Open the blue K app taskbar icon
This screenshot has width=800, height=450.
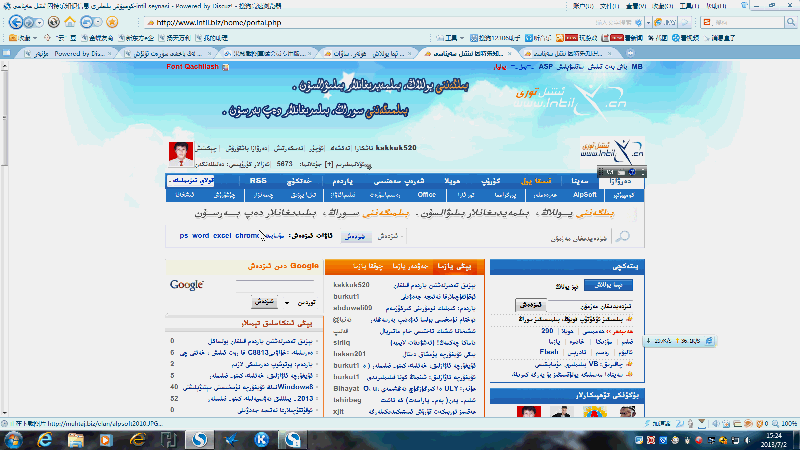coord(262,440)
